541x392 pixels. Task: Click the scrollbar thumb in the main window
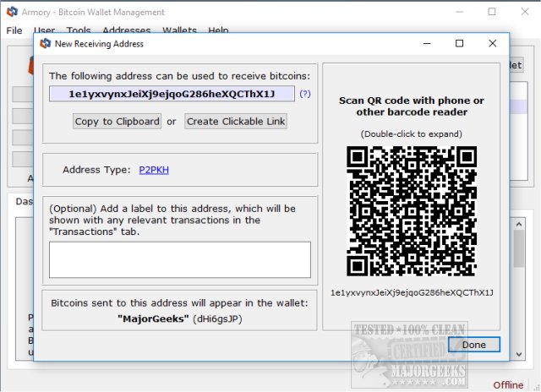click(x=519, y=248)
